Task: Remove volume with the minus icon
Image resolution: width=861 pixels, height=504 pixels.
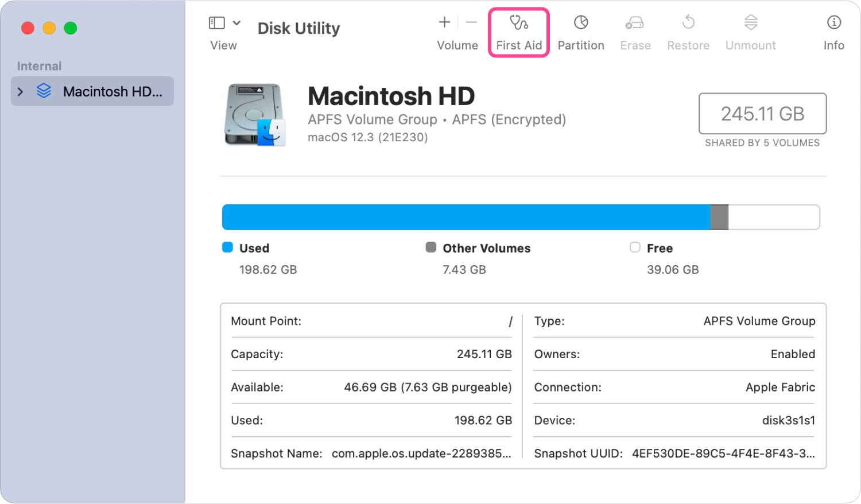Action: point(471,22)
